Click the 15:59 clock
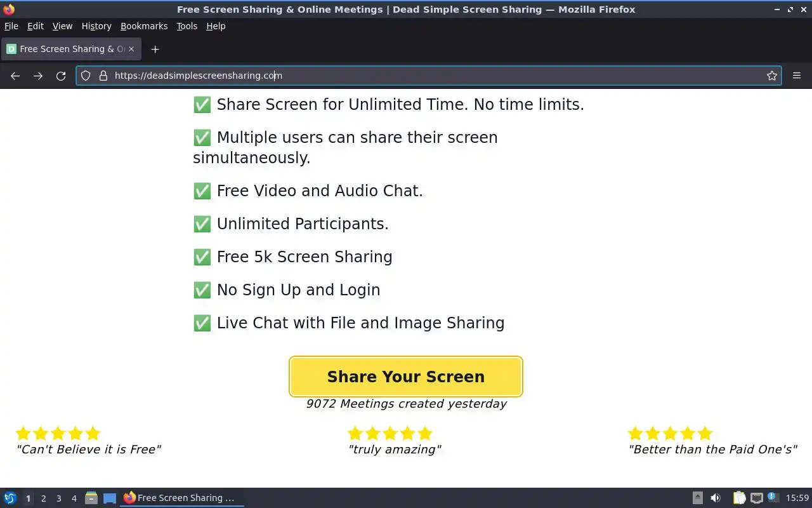This screenshot has height=508, width=812. [x=797, y=498]
